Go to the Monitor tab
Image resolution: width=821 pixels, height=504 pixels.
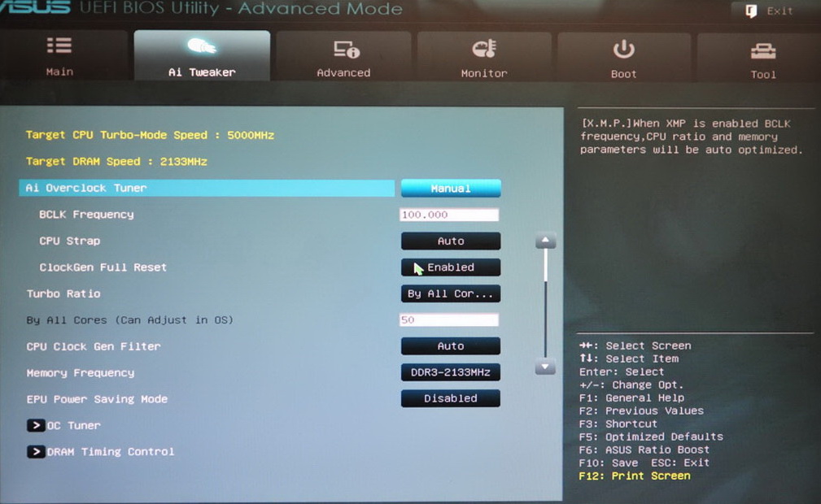pyautogui.click(x=484, y=57)
